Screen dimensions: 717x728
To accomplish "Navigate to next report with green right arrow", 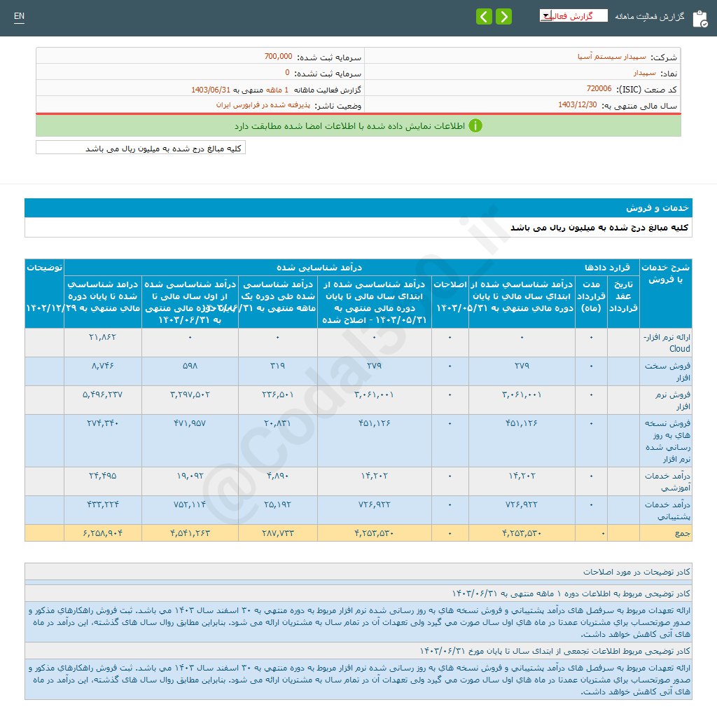I will [503, 15].
